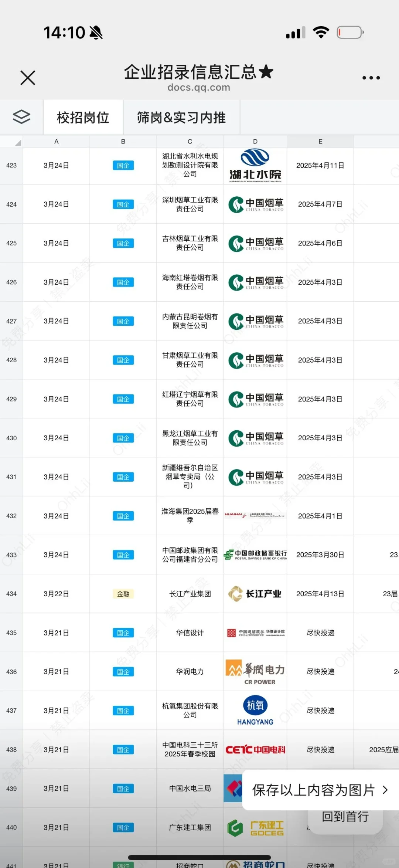Switch to the 筛岗&实习内推 tab
399x868 pixels.
pyautogui.click(x=181, y=118)
